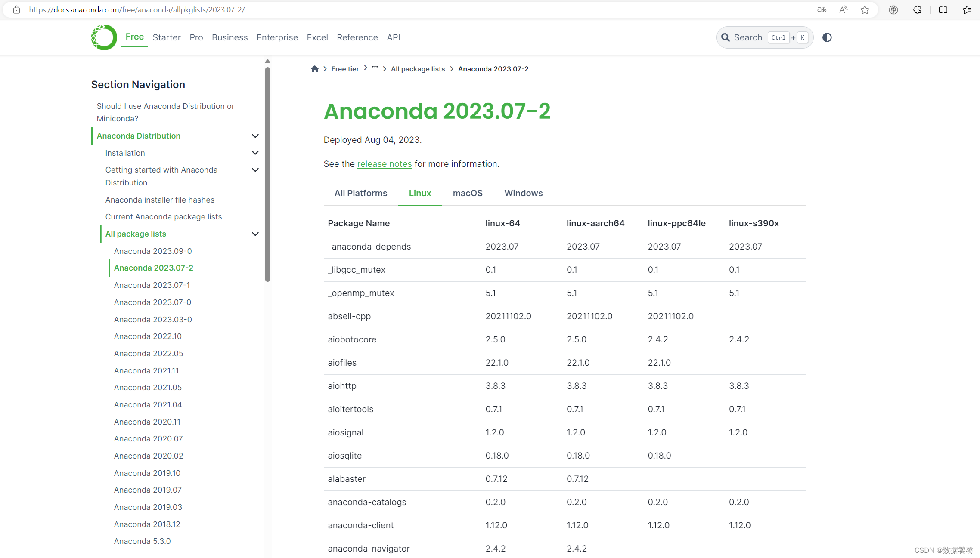Click the Anaconda 2023.07-2 sidebar item
Screen dimensions: 980x558
point(154,268)
